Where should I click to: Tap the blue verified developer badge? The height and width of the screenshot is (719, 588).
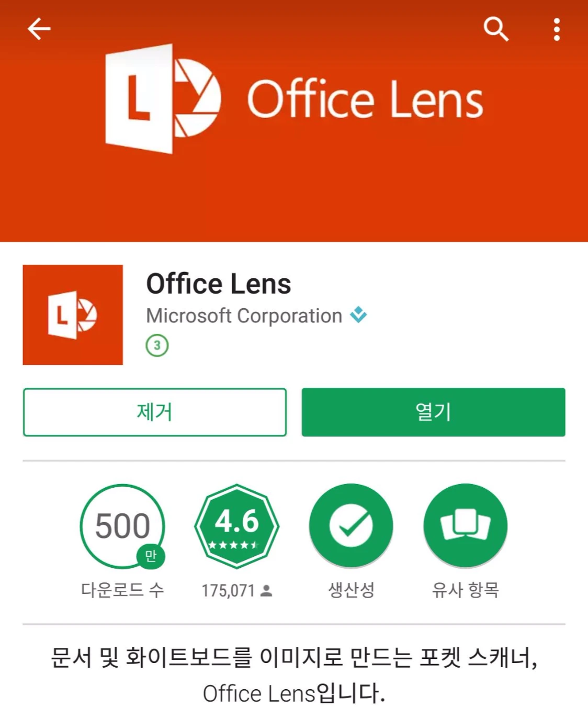click(358, 315)
